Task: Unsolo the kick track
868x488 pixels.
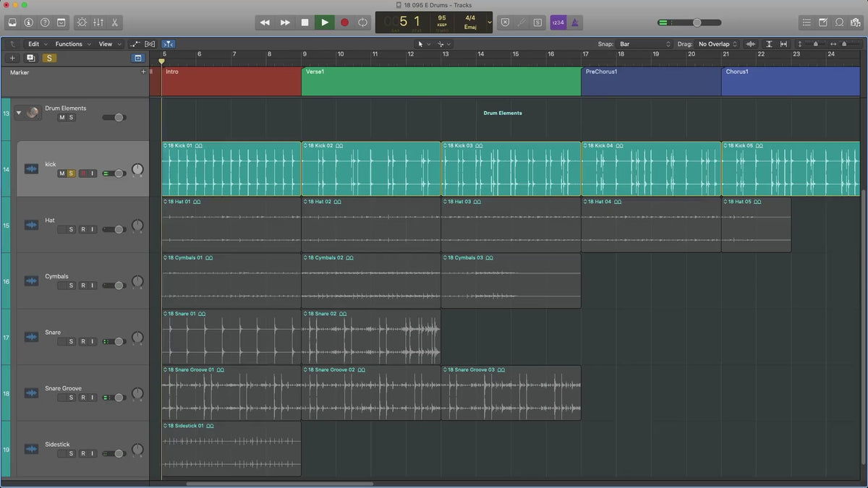Action: point(71,174)
